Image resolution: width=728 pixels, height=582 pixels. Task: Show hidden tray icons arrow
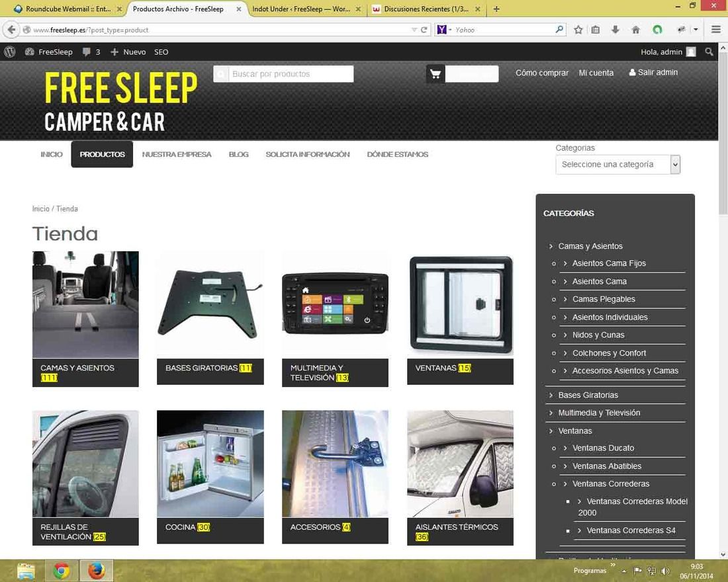pyautogui.click(x=624, y=571)
